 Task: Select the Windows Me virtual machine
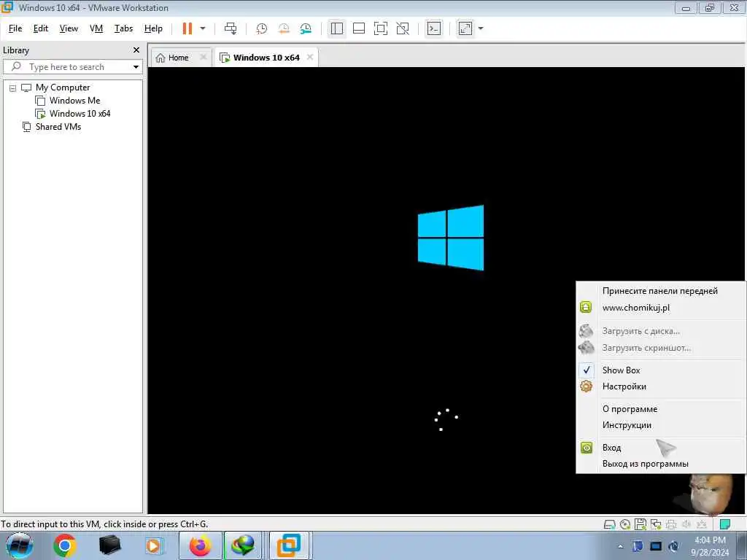click(75, 101)
